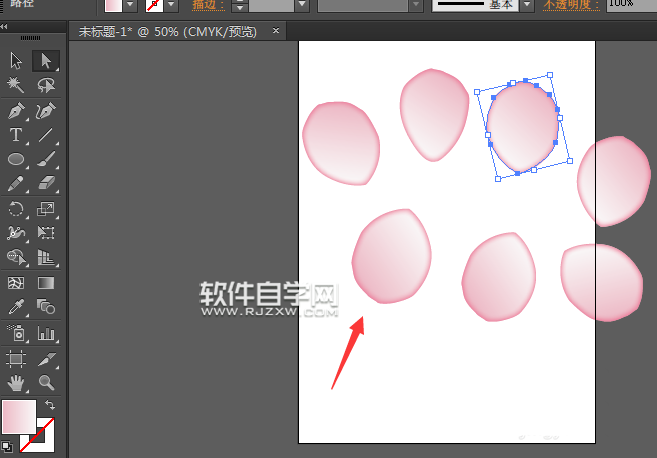
Task: Select the Warp tool
Action: coord(16,233)
